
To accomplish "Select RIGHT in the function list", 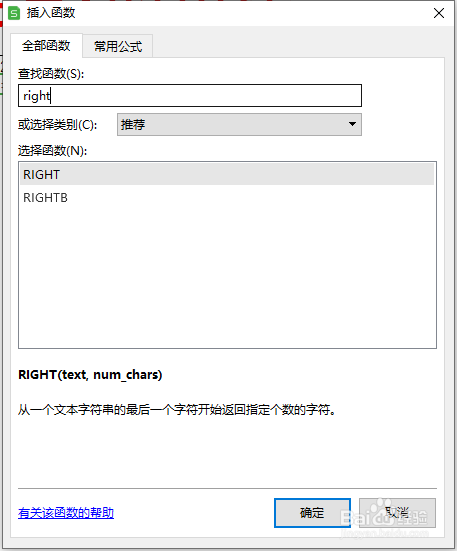I will (227, 174).
